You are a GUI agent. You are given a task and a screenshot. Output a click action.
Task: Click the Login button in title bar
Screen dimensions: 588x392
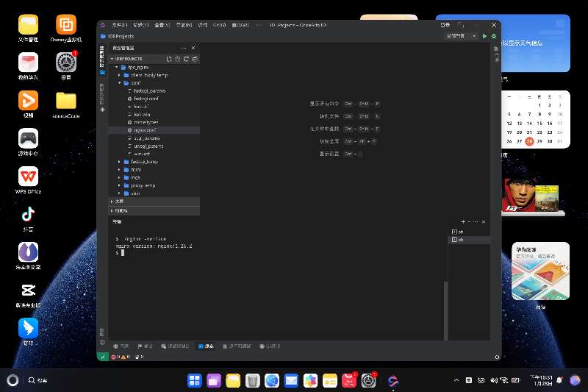(x=445, y=25)
